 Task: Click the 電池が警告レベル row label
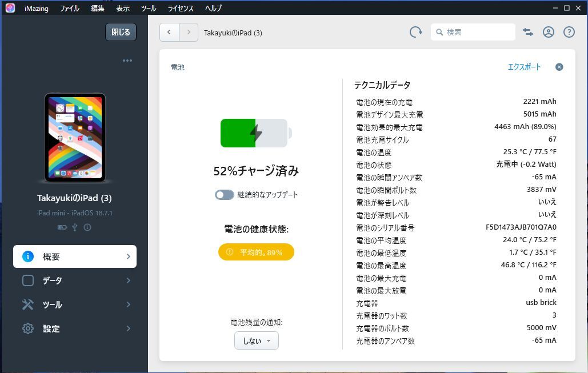382,203
